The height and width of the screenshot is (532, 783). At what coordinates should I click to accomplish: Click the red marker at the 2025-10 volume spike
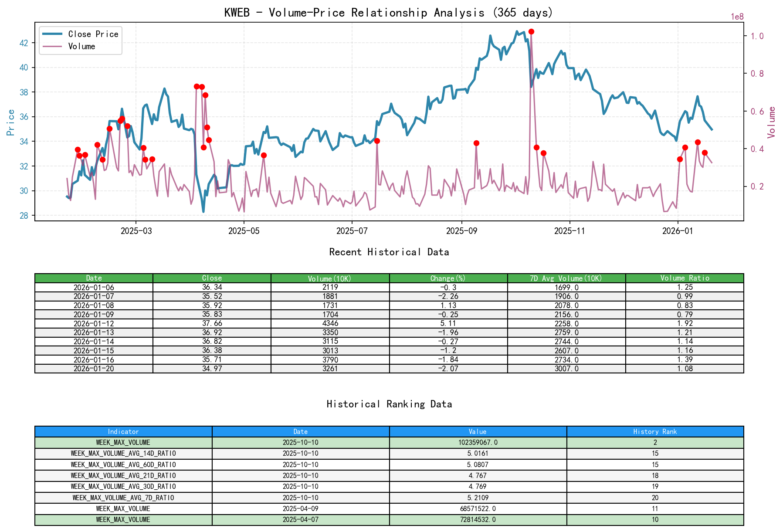531,31
